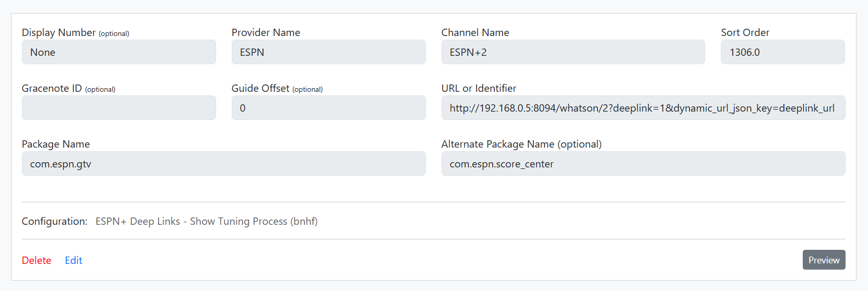This screenshot has height=291, width=868.
Task: Click the ESPN+ Deep Links configuration text
Action: (207, 221)
